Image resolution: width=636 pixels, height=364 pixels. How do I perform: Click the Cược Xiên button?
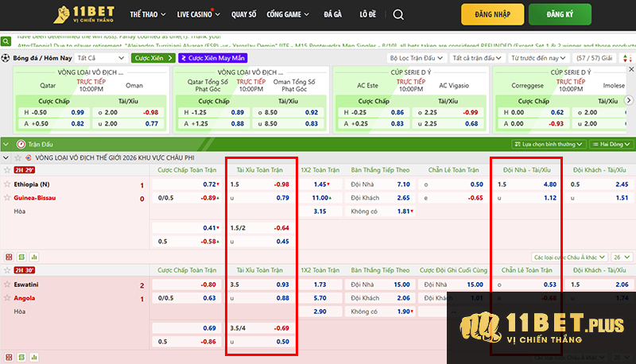(x=153, y=58)
